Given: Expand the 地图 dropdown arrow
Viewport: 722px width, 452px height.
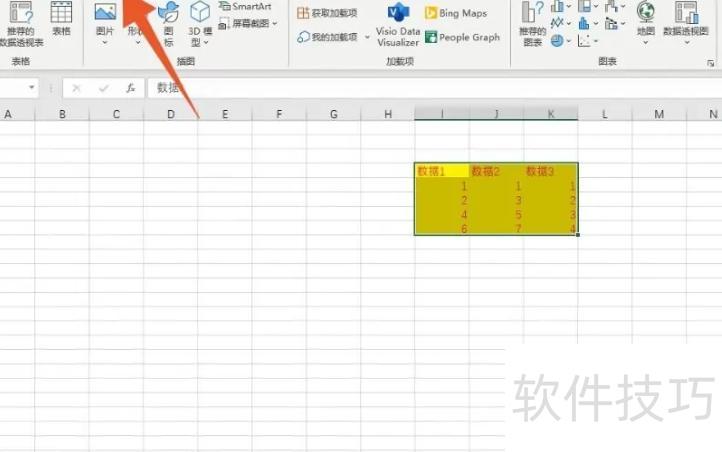Looking at the screenshot, I should (x=646, y=43).
